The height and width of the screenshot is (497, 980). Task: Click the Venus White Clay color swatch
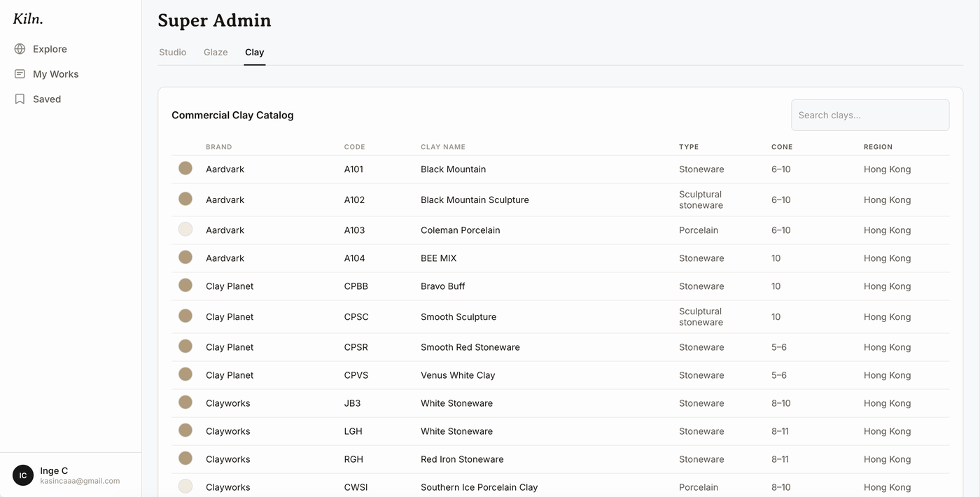pos(185,374)
